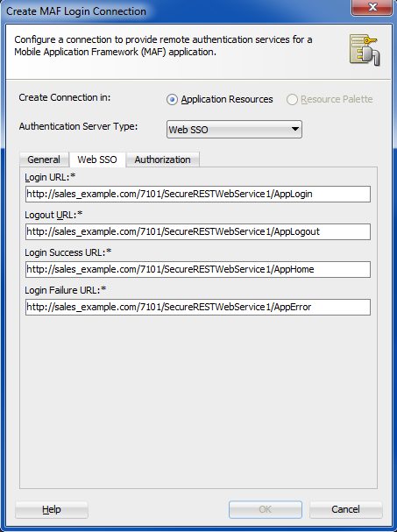Click the Login Success URL label
This screenshot has width=397, height=532.
click(68, 252)
